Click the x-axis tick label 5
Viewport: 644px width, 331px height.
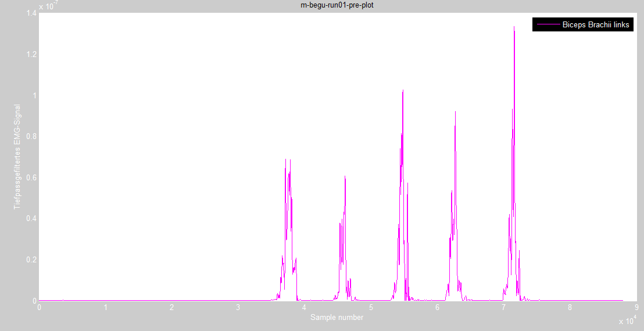(371, 308)
